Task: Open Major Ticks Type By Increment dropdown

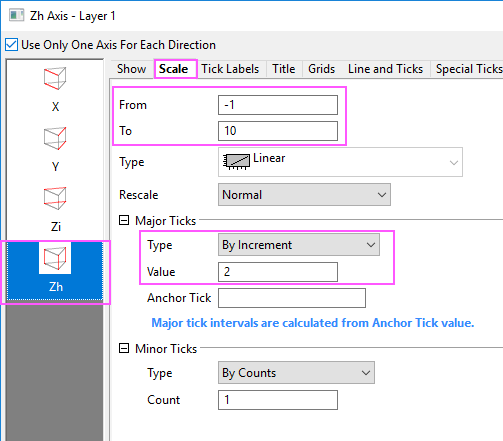Action: click(x=299, y=245)
